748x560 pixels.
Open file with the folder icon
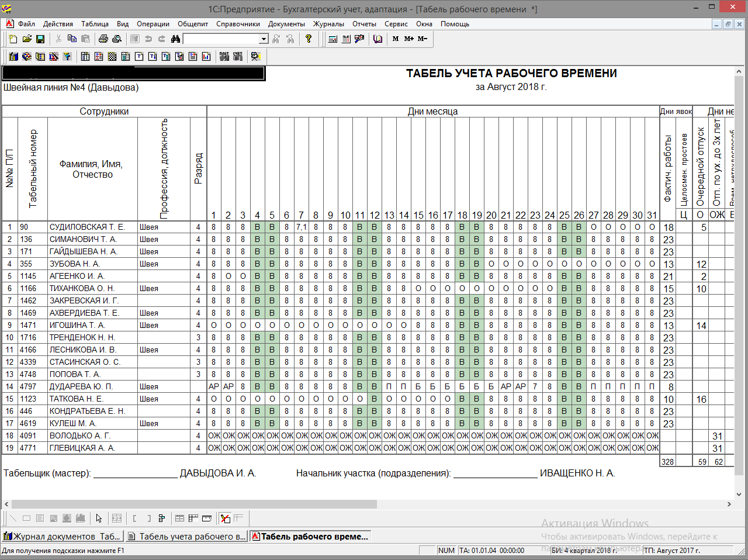pos(27,39)
